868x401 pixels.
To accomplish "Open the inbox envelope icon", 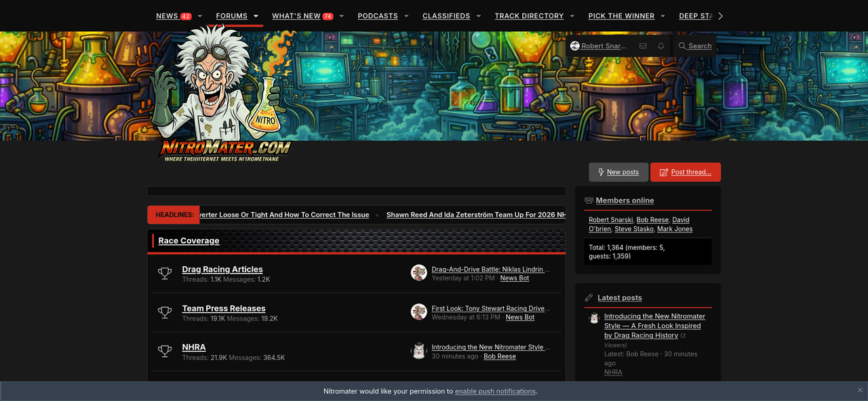I will pos(643,46).
